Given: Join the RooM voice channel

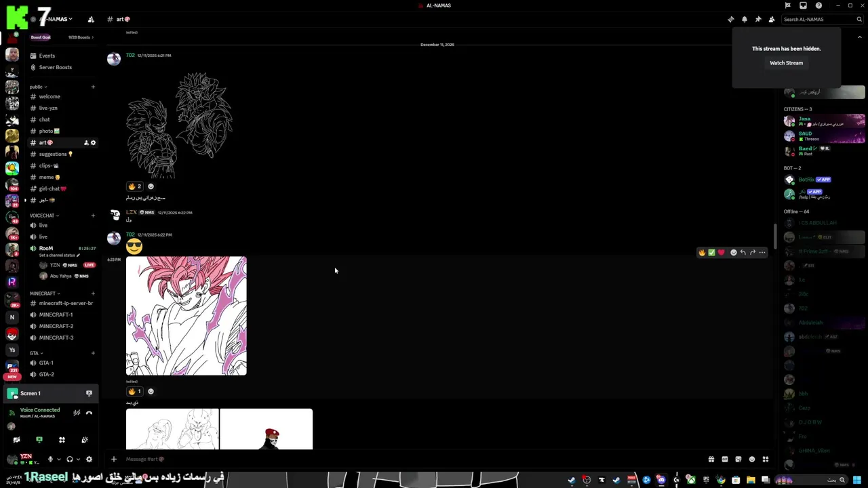Looking at the screenshot, I should pyautogui.click(x=46, y=248).
